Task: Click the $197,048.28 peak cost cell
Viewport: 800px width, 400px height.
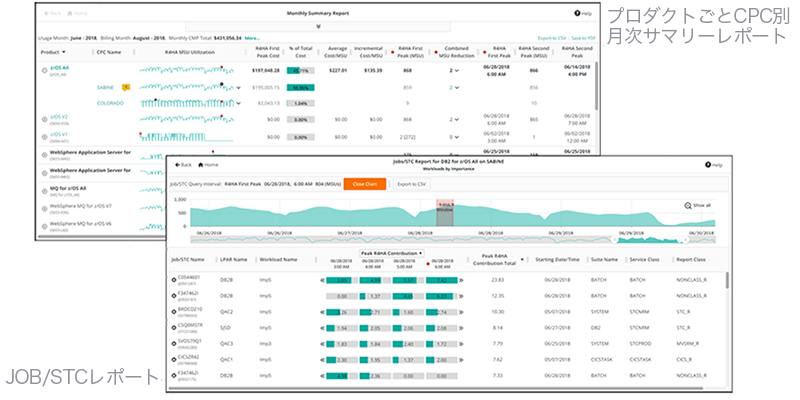Action: (x=266, y=71)
